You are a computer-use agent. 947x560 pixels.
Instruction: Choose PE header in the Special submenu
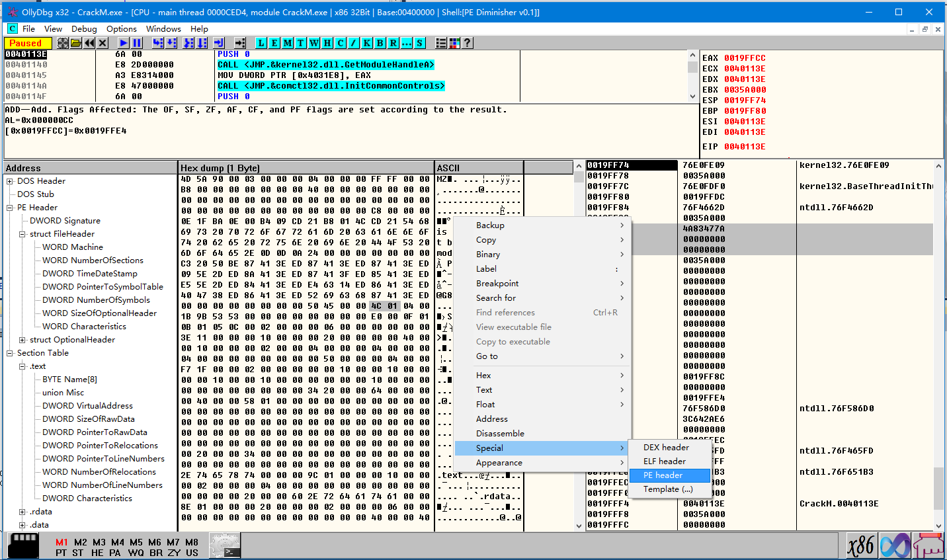[669, 475]
